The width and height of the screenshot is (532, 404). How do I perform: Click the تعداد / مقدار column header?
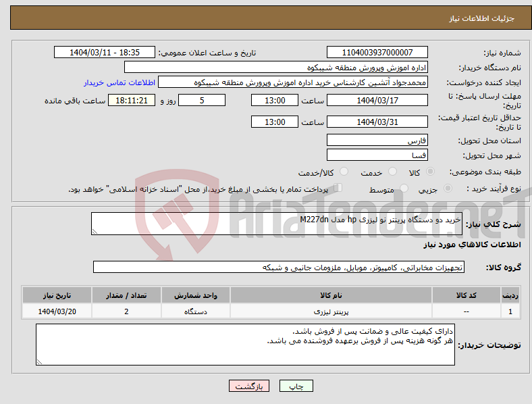[x=126, y=295]
